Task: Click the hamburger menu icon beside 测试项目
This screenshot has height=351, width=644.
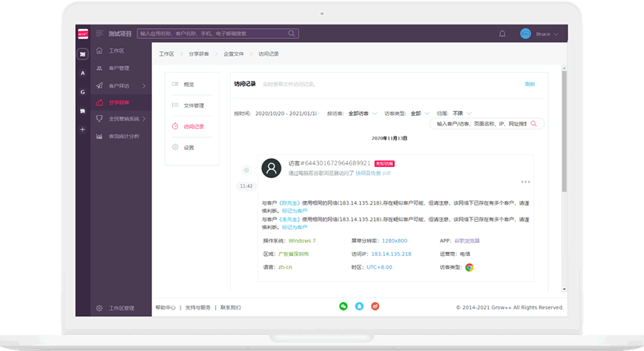Action: 99,33
